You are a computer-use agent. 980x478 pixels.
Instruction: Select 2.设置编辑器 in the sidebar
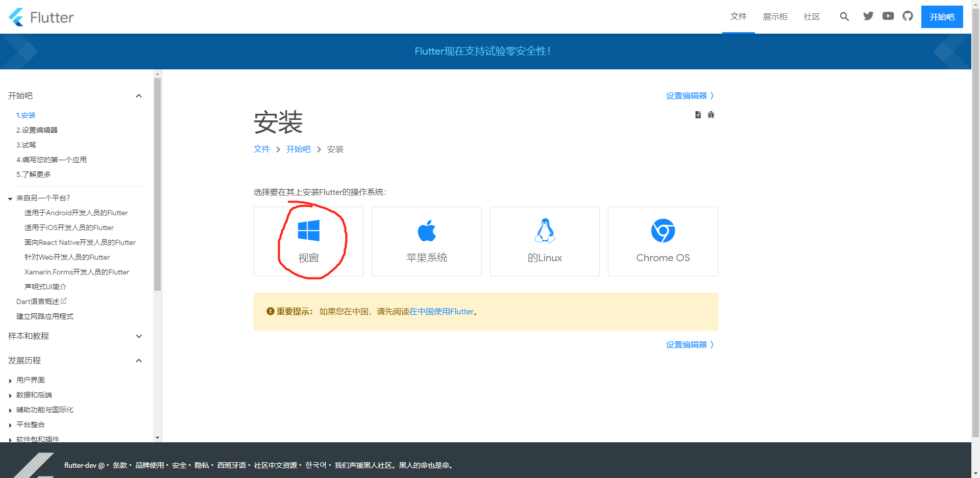point(37,130)
